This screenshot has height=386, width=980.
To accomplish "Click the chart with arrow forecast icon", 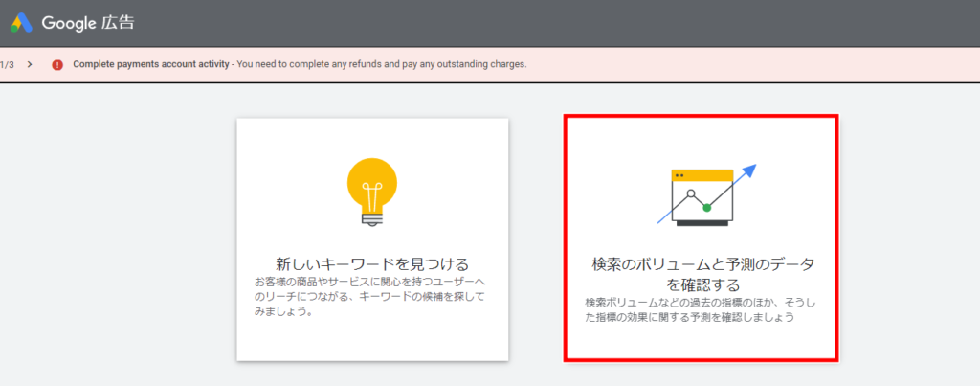I will click(x=707, y=194).
